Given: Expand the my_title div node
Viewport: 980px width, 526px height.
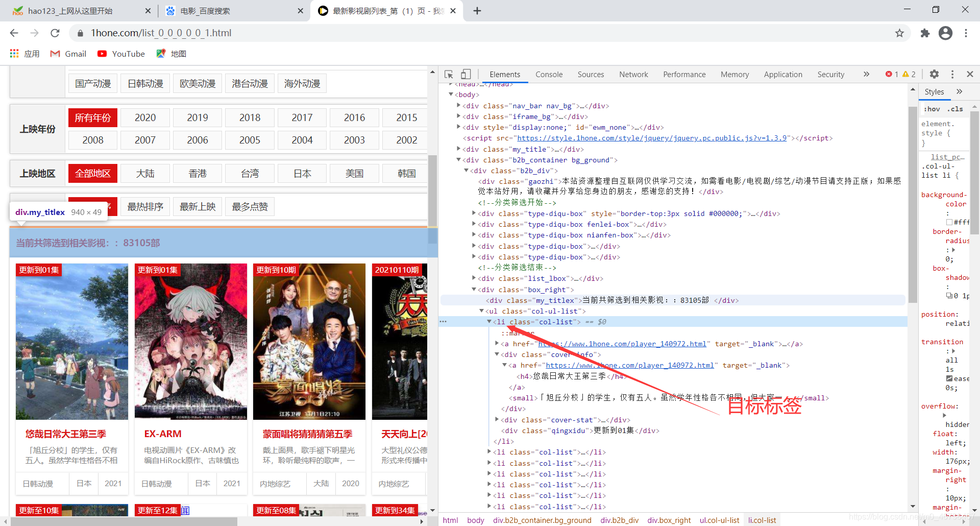Looking at the screenshot, I should tap(458, 149).
